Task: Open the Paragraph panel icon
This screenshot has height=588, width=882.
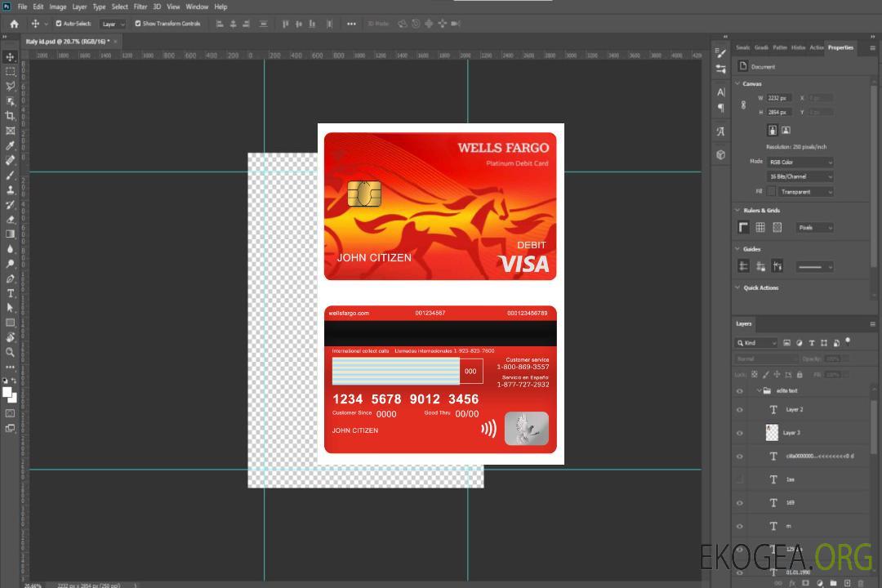Action: [x=720, y=108]
